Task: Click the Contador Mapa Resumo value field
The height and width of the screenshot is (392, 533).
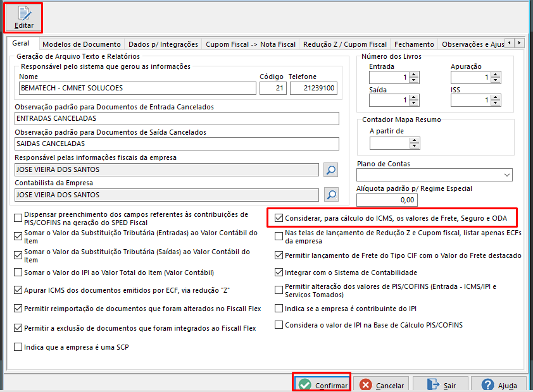Action: tap(389, 144)
